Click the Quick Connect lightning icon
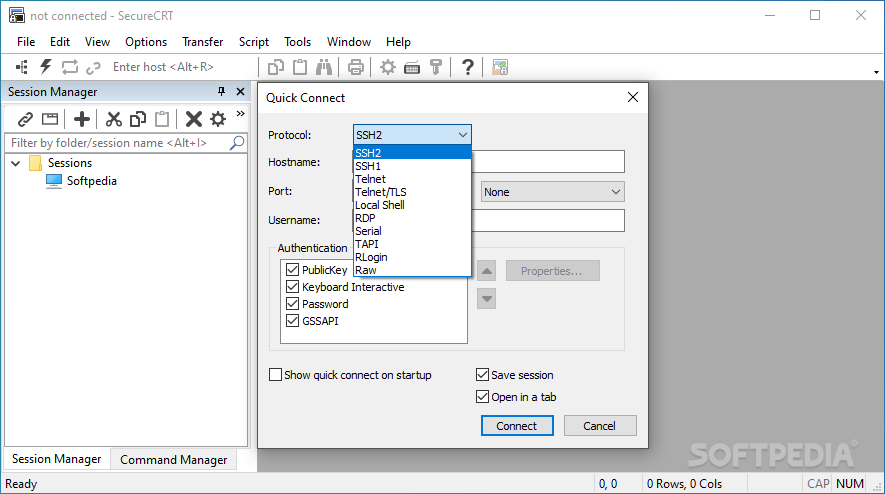Screen dimensions: 885x494 46,67
